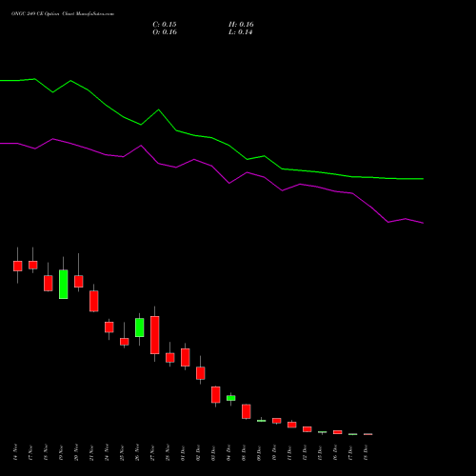Click the 27 Nov date label

tap(152, 452)
